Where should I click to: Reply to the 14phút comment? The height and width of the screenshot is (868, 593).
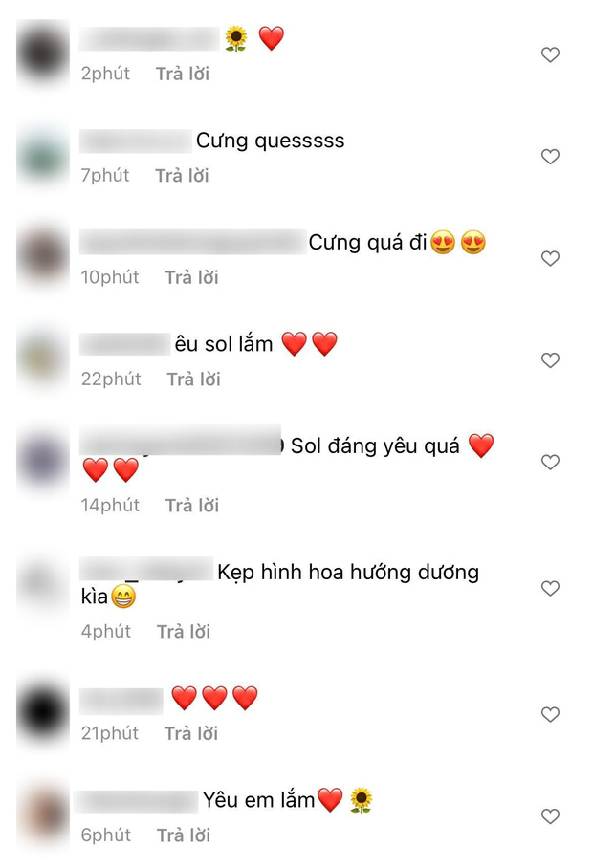[x=192, y=506]
